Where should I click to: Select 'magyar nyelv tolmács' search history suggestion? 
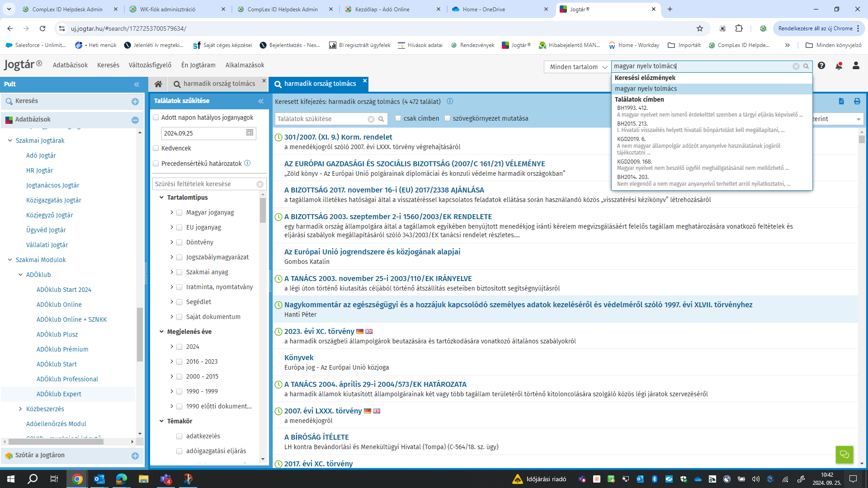coord(646,89)
